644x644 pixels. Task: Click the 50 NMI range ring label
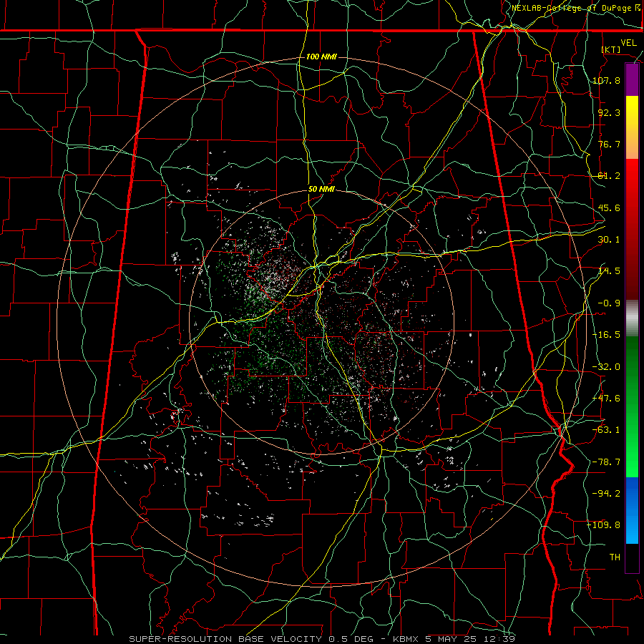click(321, 189)
